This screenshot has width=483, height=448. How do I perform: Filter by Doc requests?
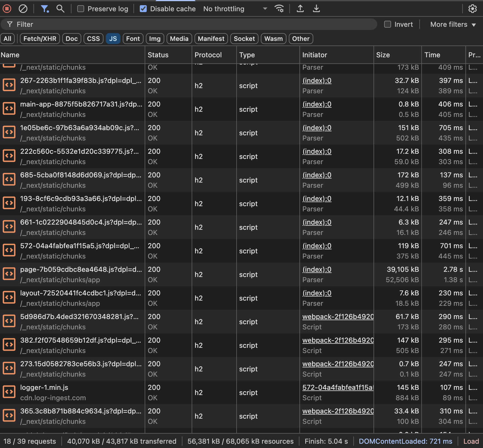(x=72, y=39)
